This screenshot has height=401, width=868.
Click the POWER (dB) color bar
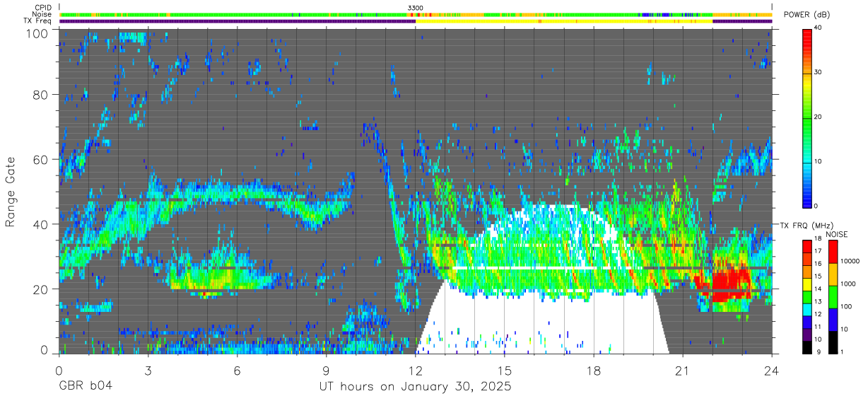coord(807,117)
